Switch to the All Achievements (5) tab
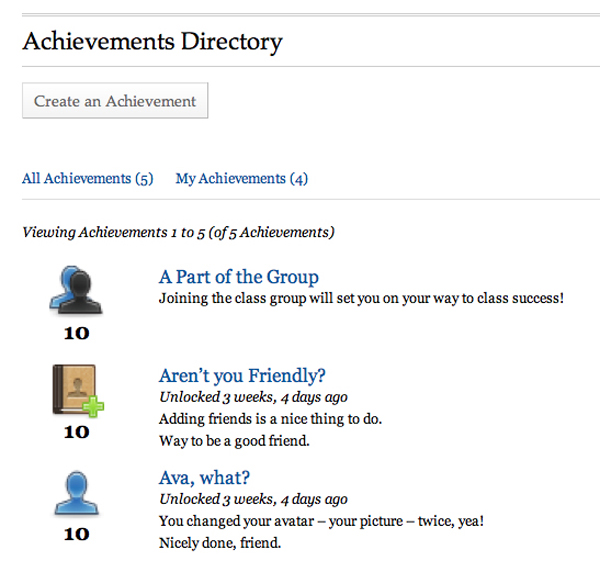Viewport: 600px width, 561px height. point(87,179)
